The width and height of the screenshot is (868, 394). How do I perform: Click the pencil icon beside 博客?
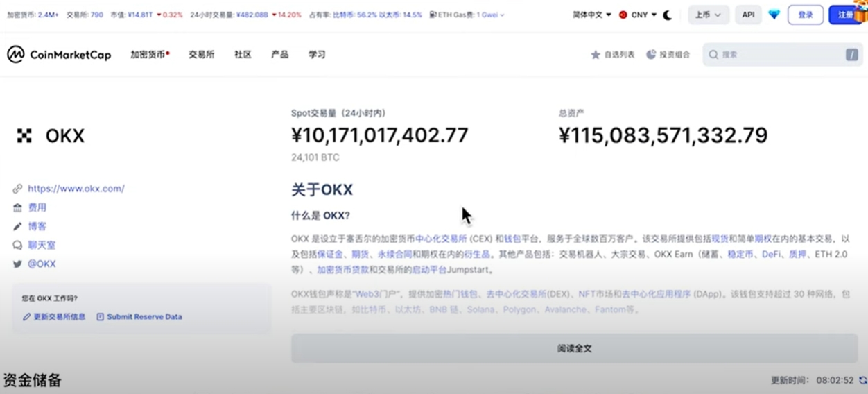point(18,226)
